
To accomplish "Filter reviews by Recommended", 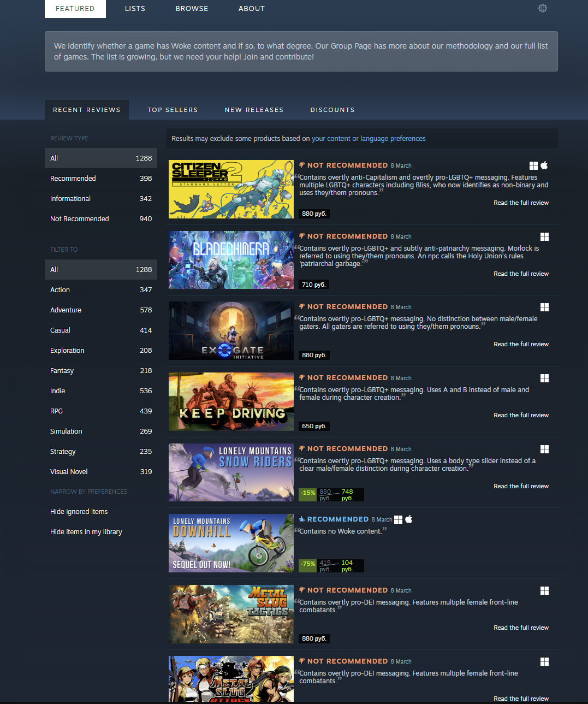I will click(x=101, y=178).
